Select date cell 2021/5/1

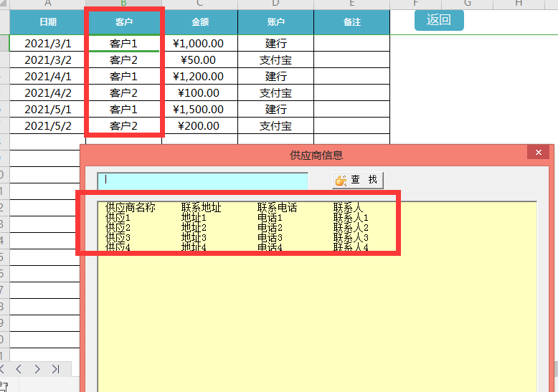47,109
